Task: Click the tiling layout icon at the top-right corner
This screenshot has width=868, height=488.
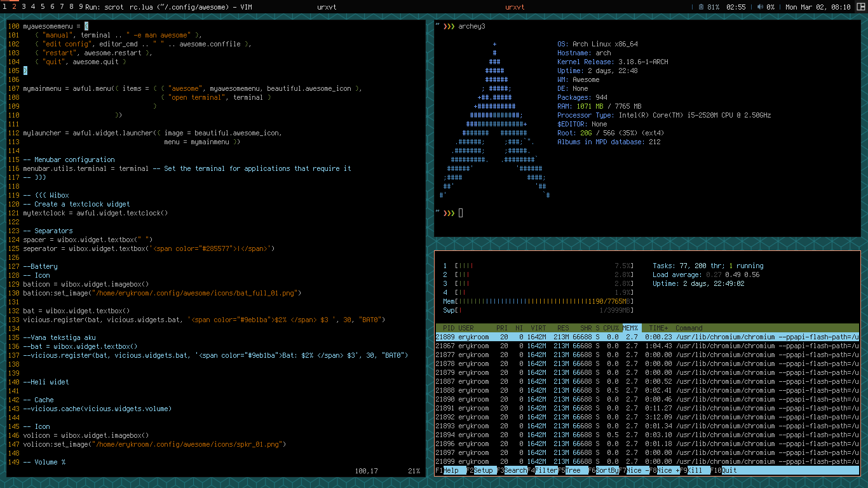Action: click(860, 7)
